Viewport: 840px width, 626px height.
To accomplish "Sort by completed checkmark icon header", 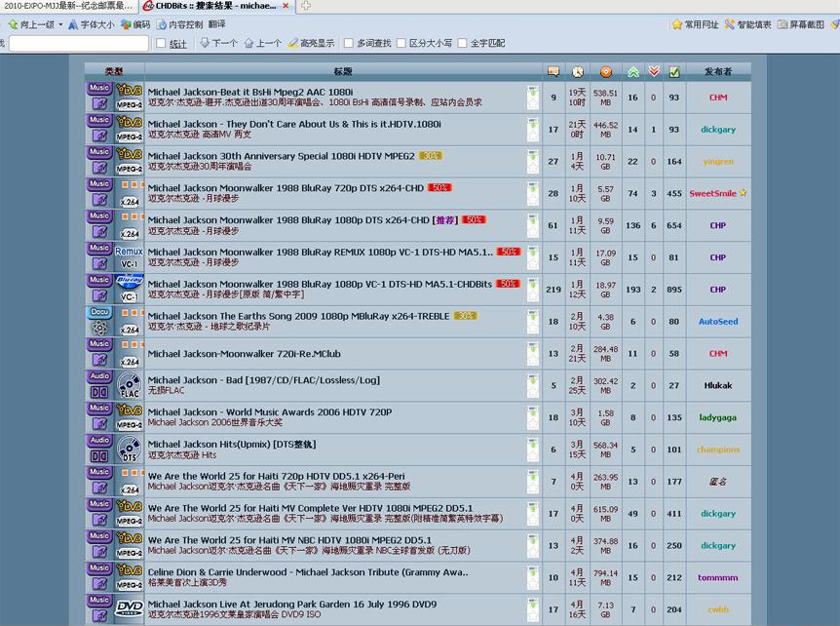I will [674, 72].
